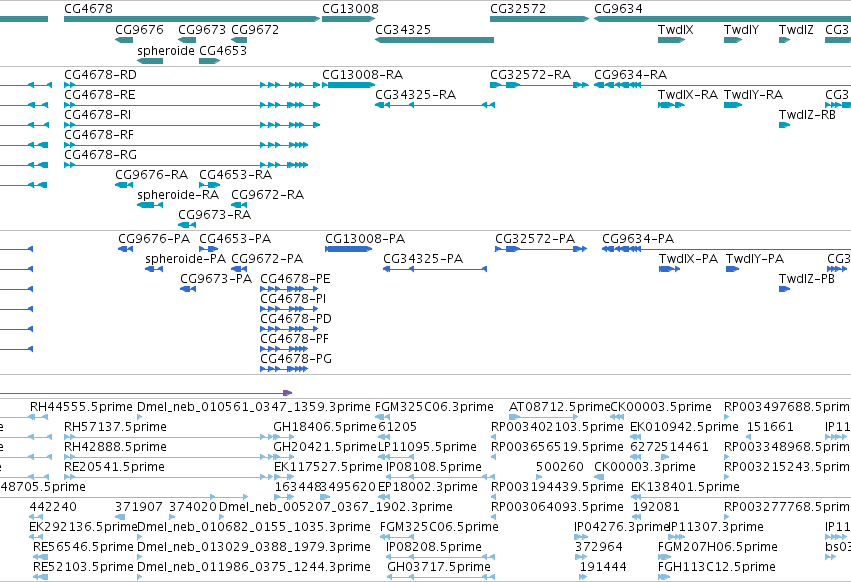
Task: Click the CG4678-PG protein label
Action: pyautogui.click(x=296, y=359)
